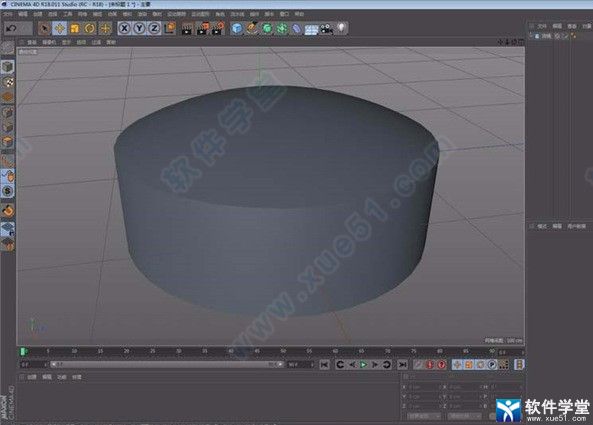
Task: Switch to Model mode cube icon
Action: pyautogui.click(x=7, y=67)
